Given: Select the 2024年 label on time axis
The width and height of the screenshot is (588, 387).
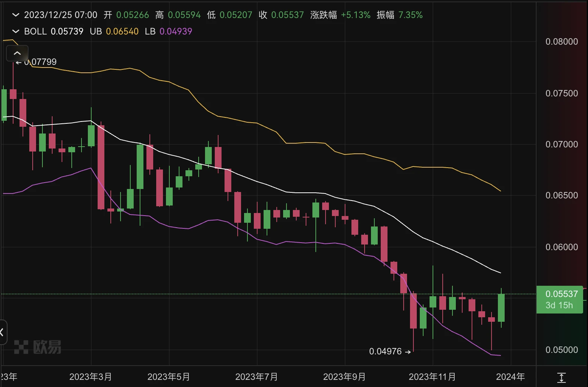Looking at the screenshot, I should coord(510,377).
